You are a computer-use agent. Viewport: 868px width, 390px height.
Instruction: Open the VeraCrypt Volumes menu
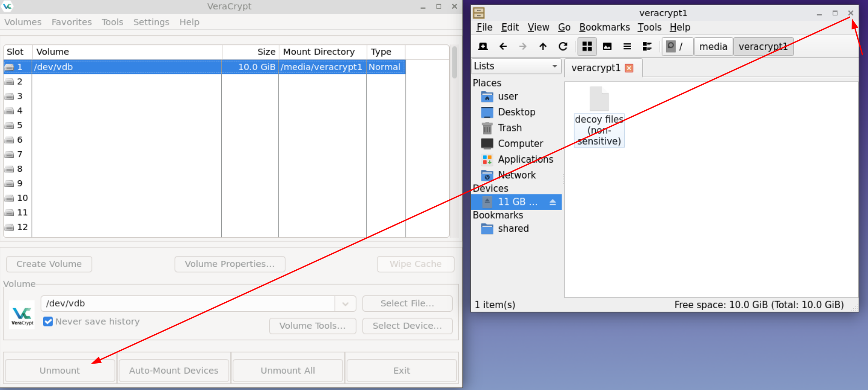coord(23,22)
